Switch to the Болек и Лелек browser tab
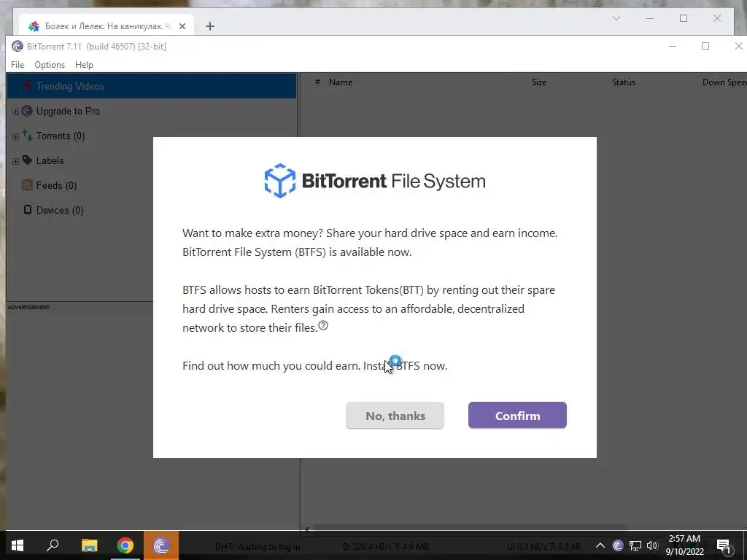747x560 pixels. (107, 26)
